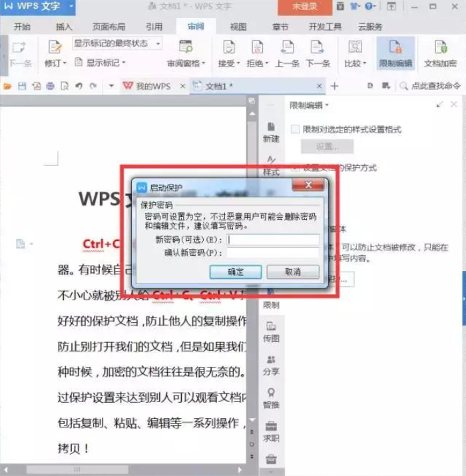Open the 比较 dropdown arrow
The height and width of the screenshot is (476, 466).
365,63
